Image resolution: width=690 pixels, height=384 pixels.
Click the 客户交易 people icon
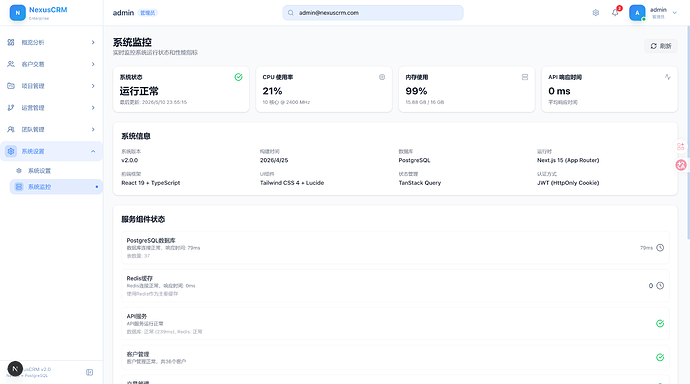[x=11, y=64]
